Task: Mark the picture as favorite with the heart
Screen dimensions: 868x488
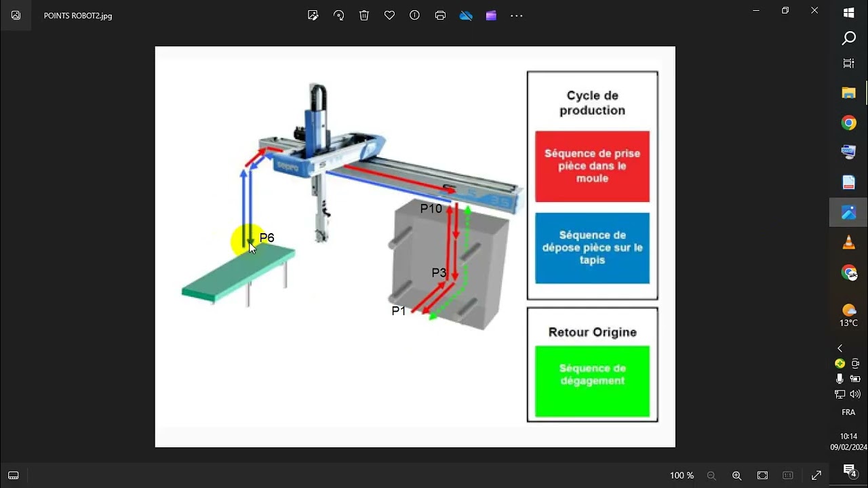Action: tap(389, 15)
